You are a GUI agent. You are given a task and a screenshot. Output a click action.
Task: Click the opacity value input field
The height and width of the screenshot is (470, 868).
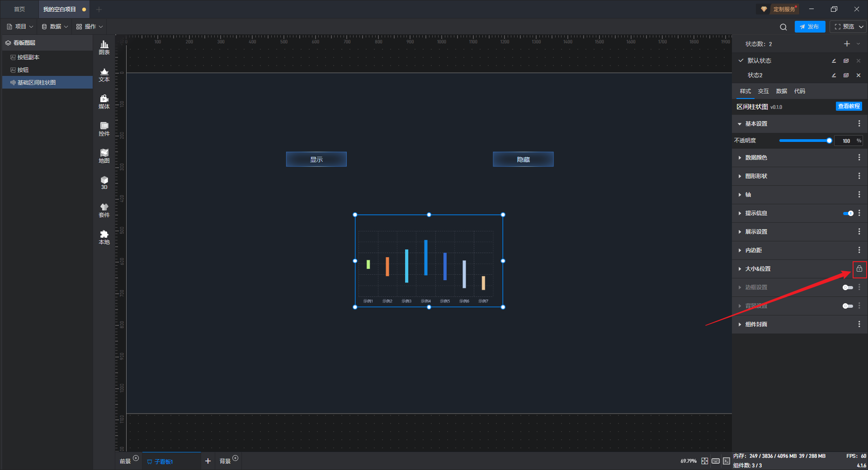[x=846, y=141]
